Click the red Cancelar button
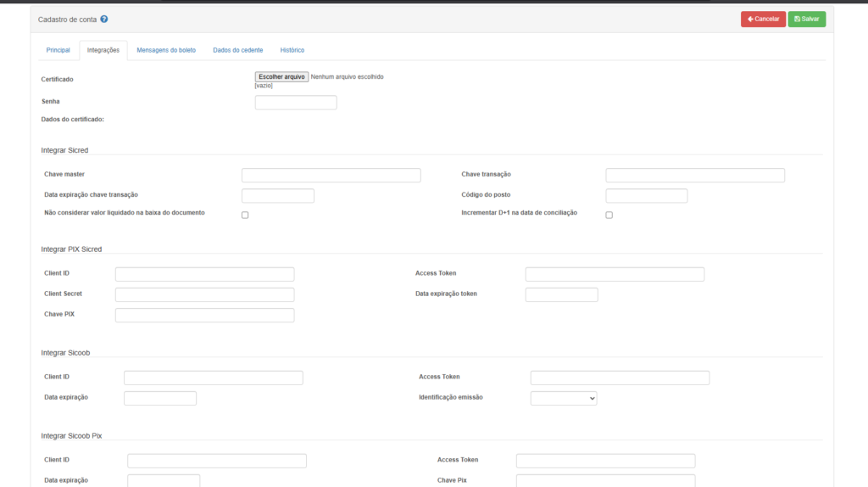Screen dimensions: 868x487 pyautogui.click(x=763, y=19)
